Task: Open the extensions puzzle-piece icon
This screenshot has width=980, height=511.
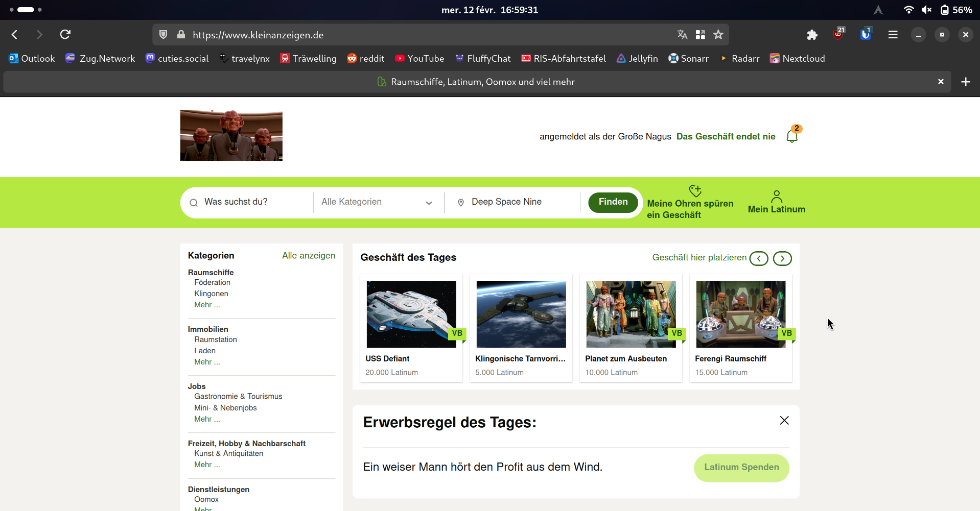Action: point(812,35)
